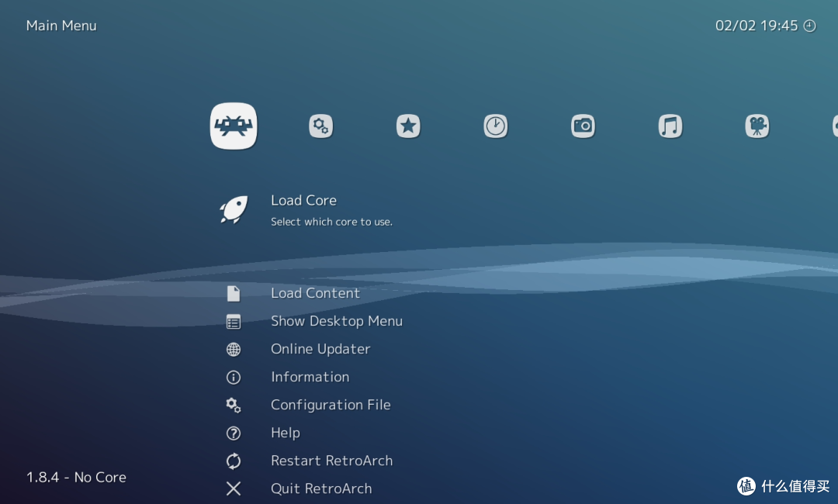Open the Help entry

286,433
